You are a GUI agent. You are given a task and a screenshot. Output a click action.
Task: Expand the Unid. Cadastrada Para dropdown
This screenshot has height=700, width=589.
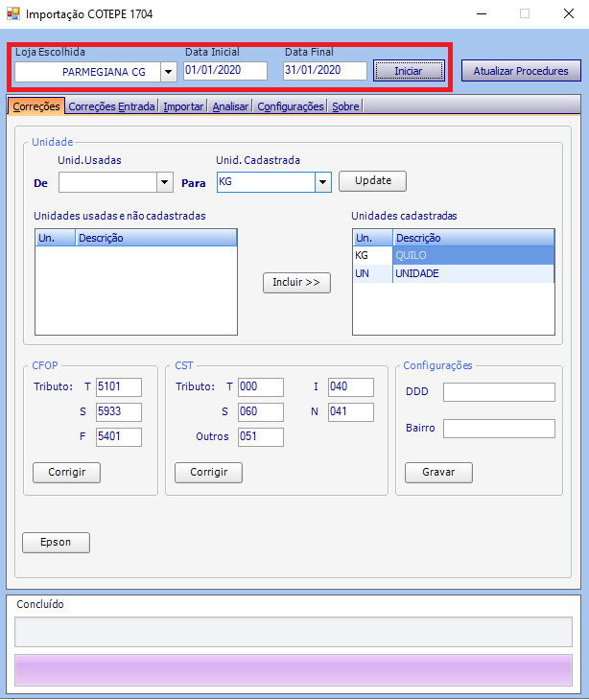[323, 182]
